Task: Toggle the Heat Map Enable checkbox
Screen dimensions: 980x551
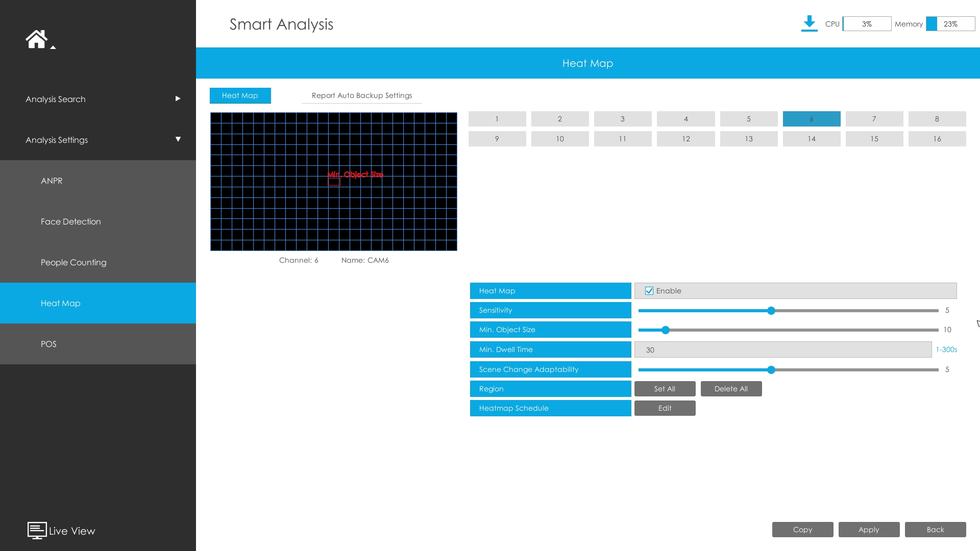Action: click(x=649, y=291)
